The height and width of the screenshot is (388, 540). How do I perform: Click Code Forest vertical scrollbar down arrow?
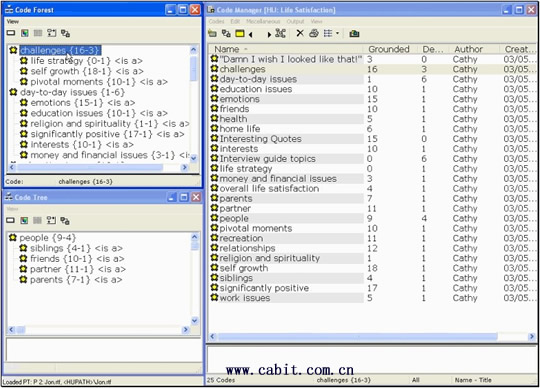194,158
